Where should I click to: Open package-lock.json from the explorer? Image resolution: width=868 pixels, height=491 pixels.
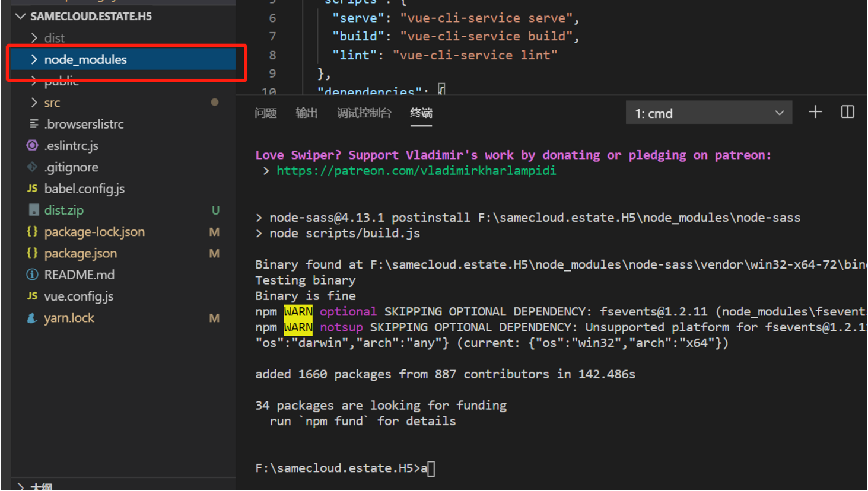94,231
